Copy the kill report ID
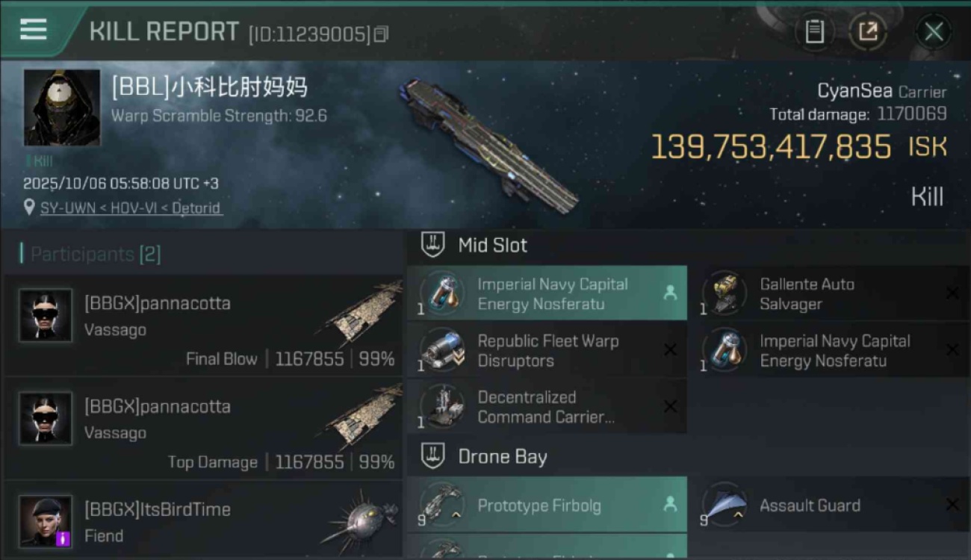The image size is (971, 560). pyautogui.click(x=382, y=34)
